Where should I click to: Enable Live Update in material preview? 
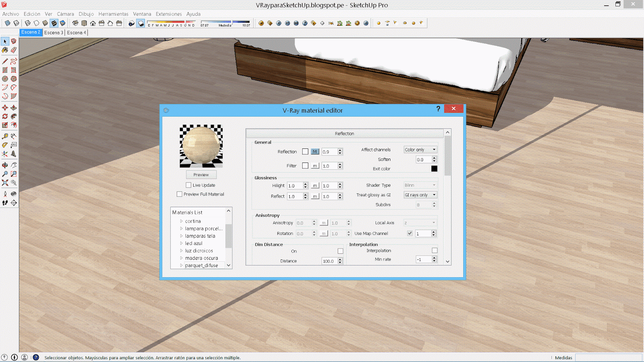pyautogui.click(x=188, y=185)
